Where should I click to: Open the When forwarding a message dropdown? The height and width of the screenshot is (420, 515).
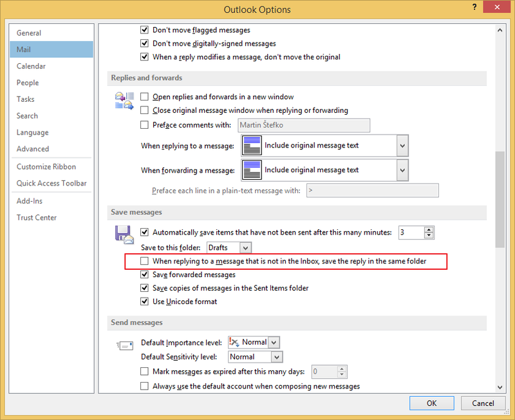click(402, 170)
